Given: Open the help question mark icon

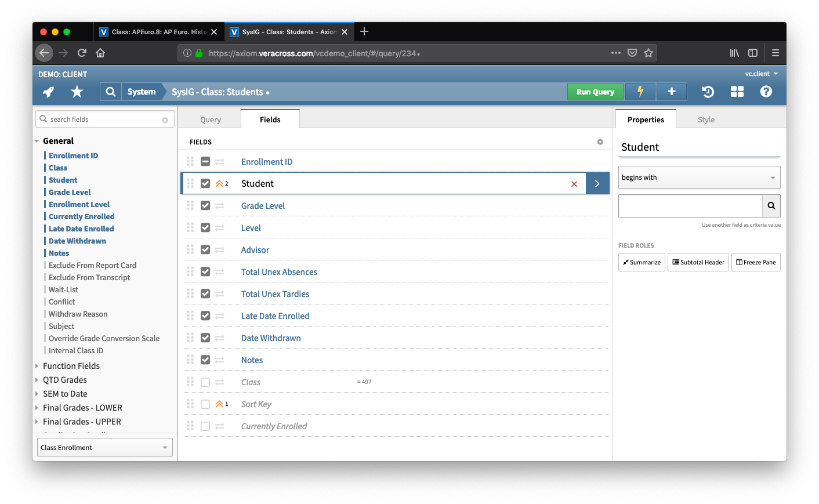Looking at the screenshot, I should (x=766, y=92).
